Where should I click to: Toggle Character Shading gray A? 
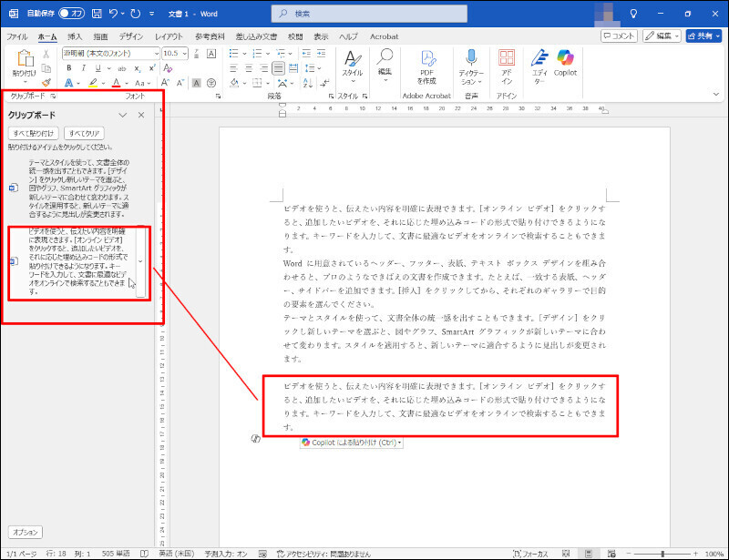tap(197, 83)
